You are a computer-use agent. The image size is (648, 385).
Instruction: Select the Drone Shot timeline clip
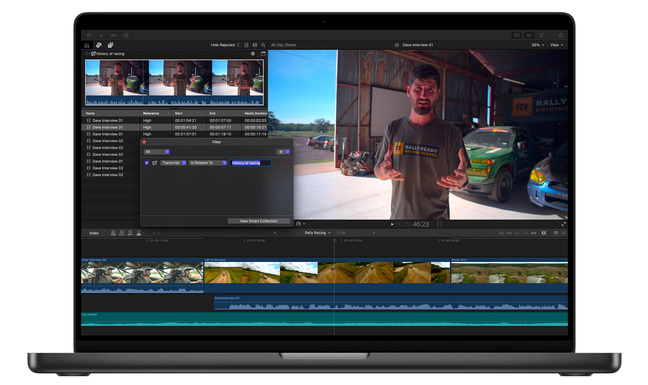[509, 276]
